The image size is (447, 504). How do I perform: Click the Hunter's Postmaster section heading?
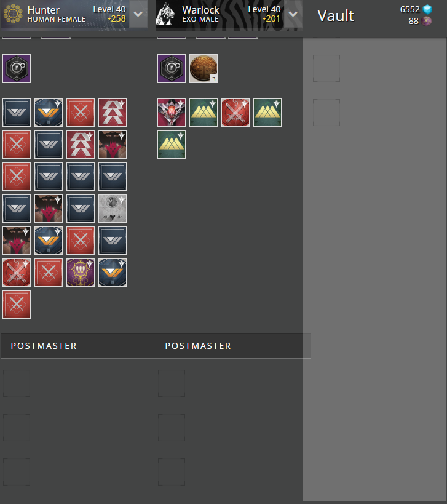click(44, 346)
